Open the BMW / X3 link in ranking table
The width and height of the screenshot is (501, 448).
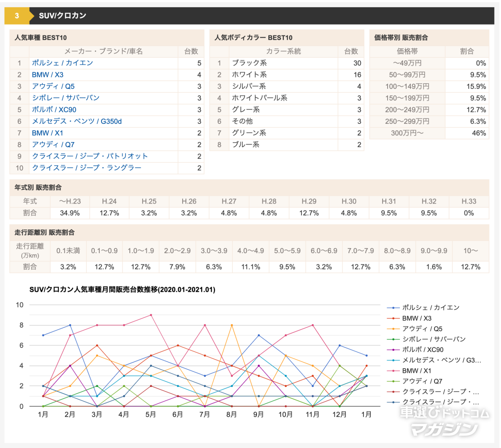pyautogui.click(x=48, y=75)
